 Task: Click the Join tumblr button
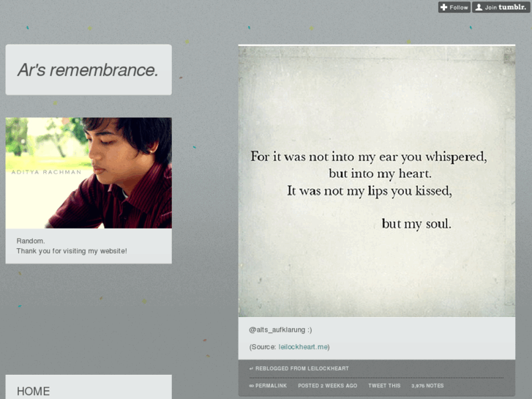point(501,7)
